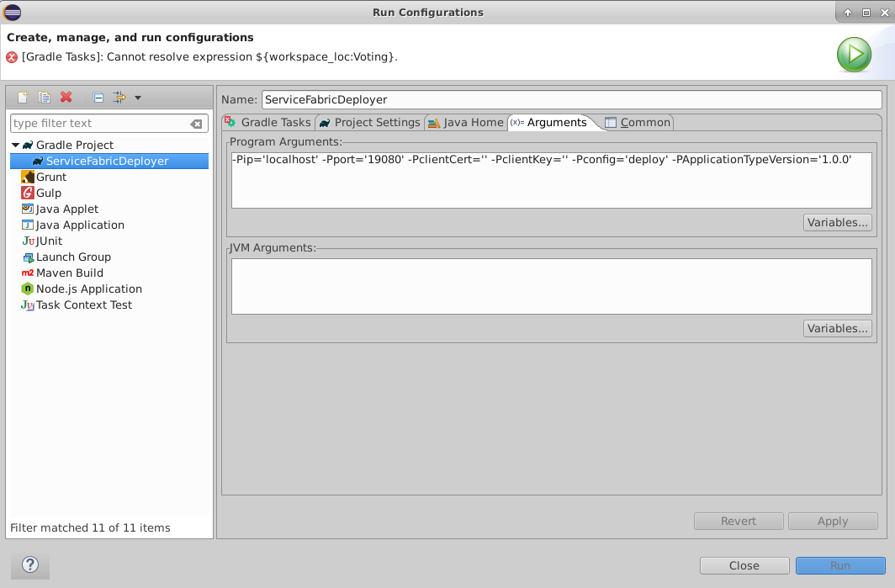Select the Gulp configuration type
This screenshot has width=895, height=588.
[x=49, y=193]
